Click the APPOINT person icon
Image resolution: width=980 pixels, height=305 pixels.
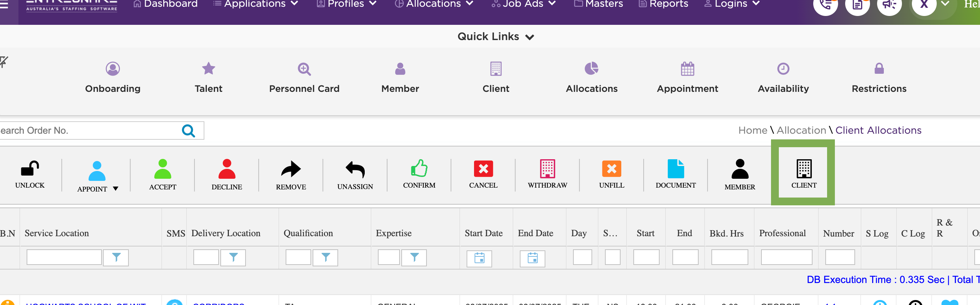97,171
